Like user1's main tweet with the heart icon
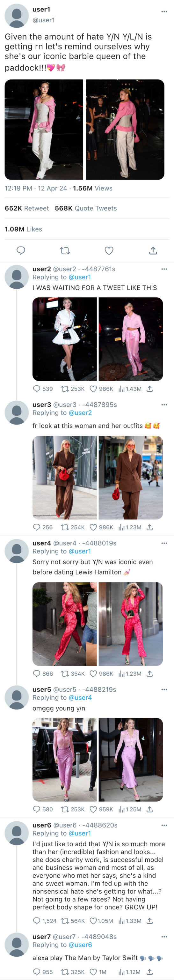Image resolution: width=174 pixels, height=980 pixels. pyautogui.click(x=109, y=250)
